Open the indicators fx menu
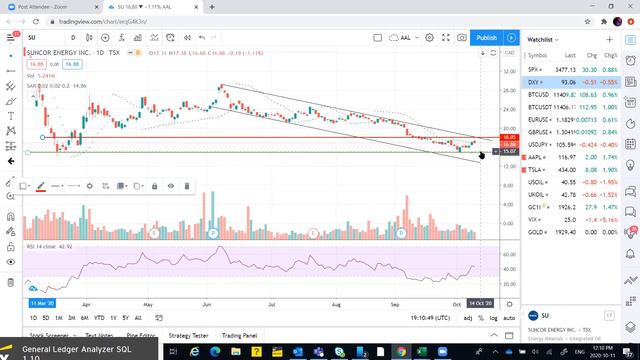Image resolution: width=640 pixels, height=360 pixels. [x=122, y=38]
